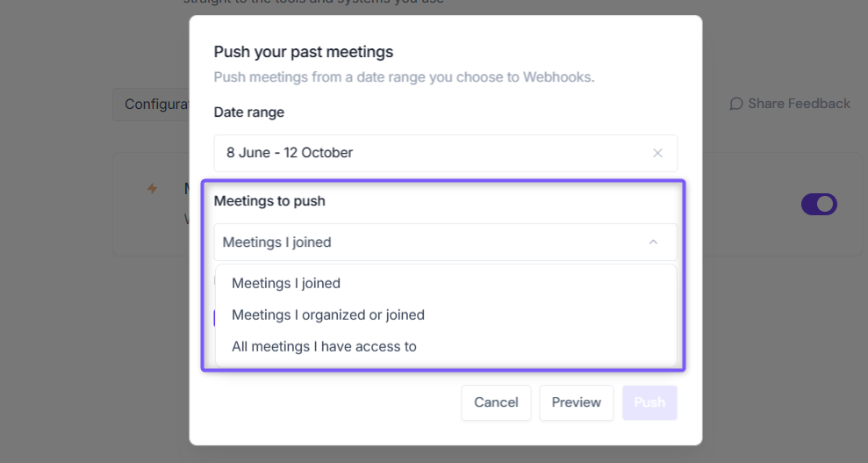Image resolution: width=868 pixels, height=463 pixels.
Task: Click the Cancel button
Action: (496, 402)
